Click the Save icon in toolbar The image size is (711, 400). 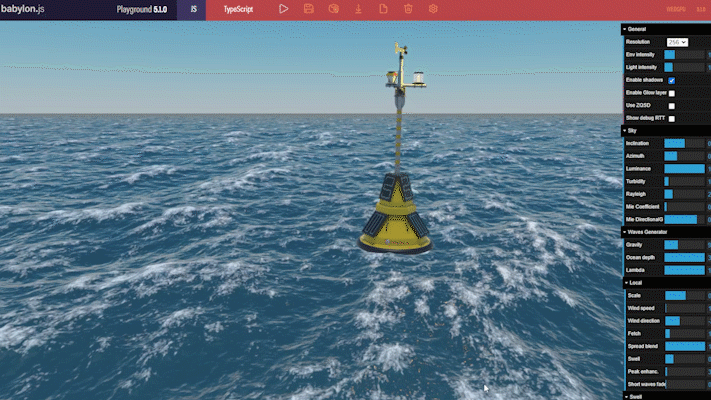[308, 9]
